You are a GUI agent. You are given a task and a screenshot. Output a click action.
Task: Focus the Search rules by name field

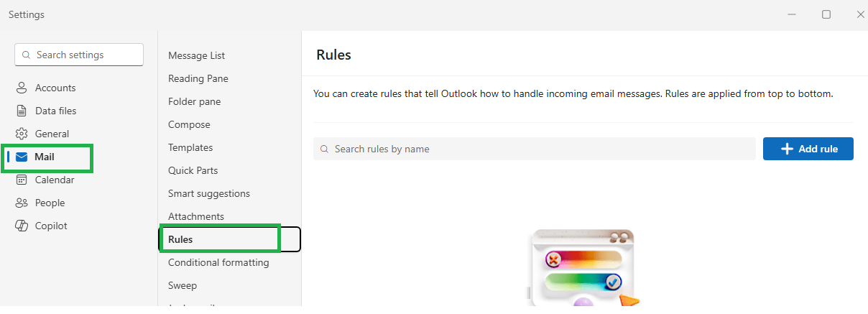(x=535, y=149)
